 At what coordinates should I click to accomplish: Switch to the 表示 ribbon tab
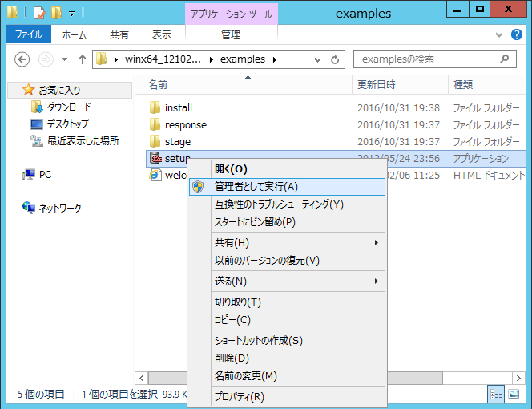[162, 34]
